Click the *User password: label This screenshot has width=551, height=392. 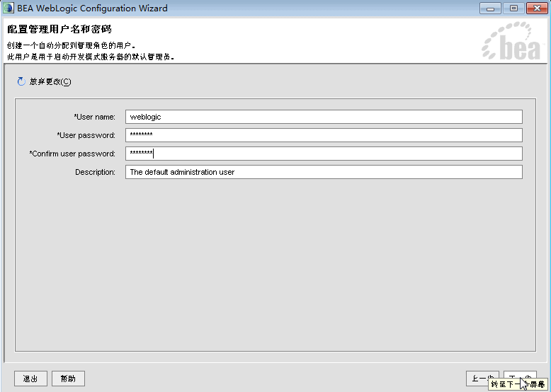[86, 135]
